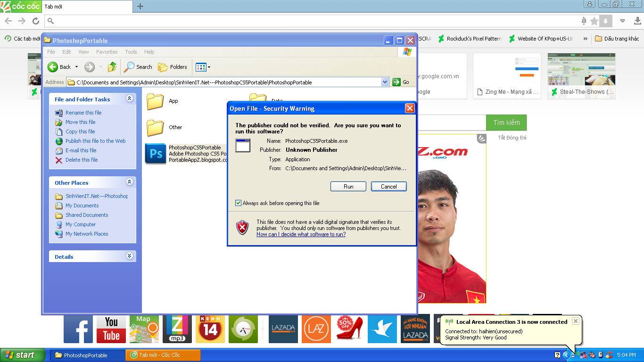This screenshot has height=362, width=644.
Task: Open Shared Documents in Other Places
Action: (87, 215)
